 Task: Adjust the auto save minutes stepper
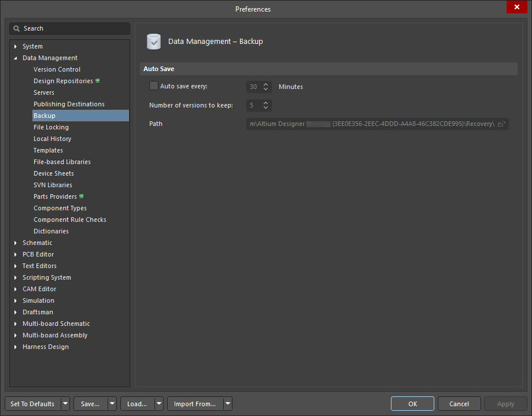coord(266,87)
